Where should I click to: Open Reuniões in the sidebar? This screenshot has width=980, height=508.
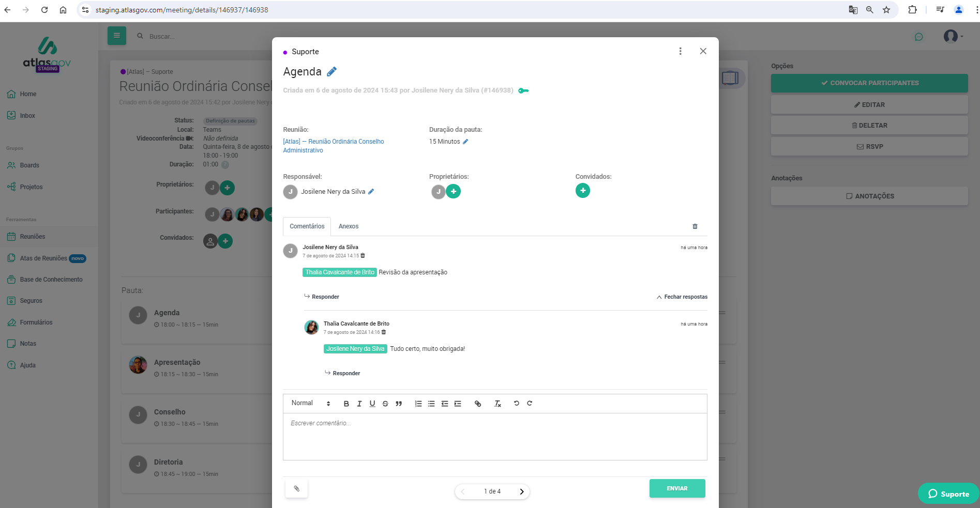point(33,237)
